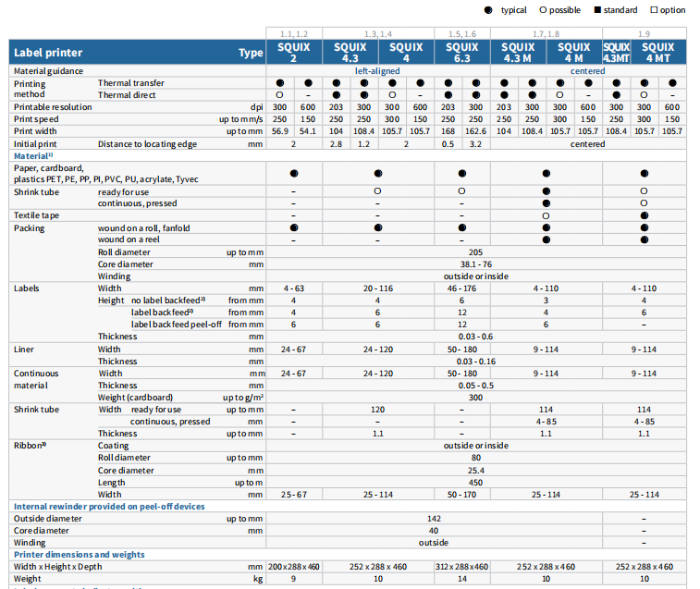Click the Textile tape filled dot in the 1.9 column
700x589 pixels.
(x=645, y=215)
